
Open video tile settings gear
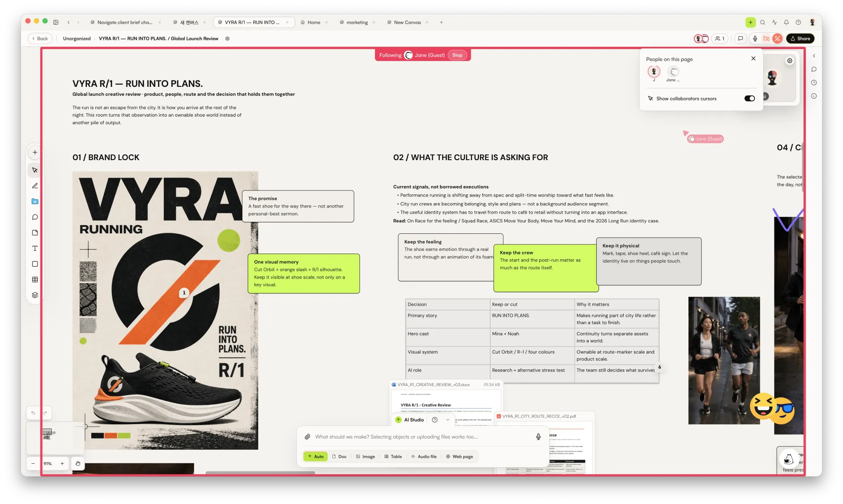790,61
